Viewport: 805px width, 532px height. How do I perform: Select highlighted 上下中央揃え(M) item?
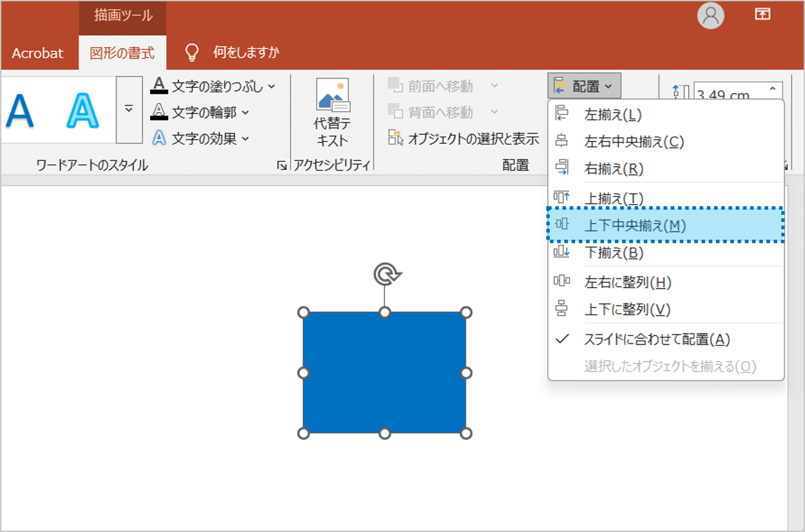pyautogui.click(x=666, y=225)
